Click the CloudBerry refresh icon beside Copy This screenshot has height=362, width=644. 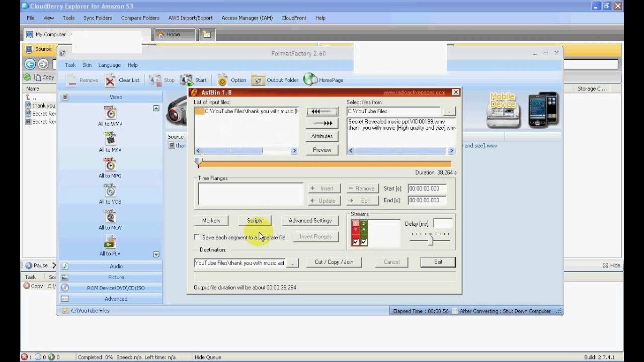[x=27, y=77]
